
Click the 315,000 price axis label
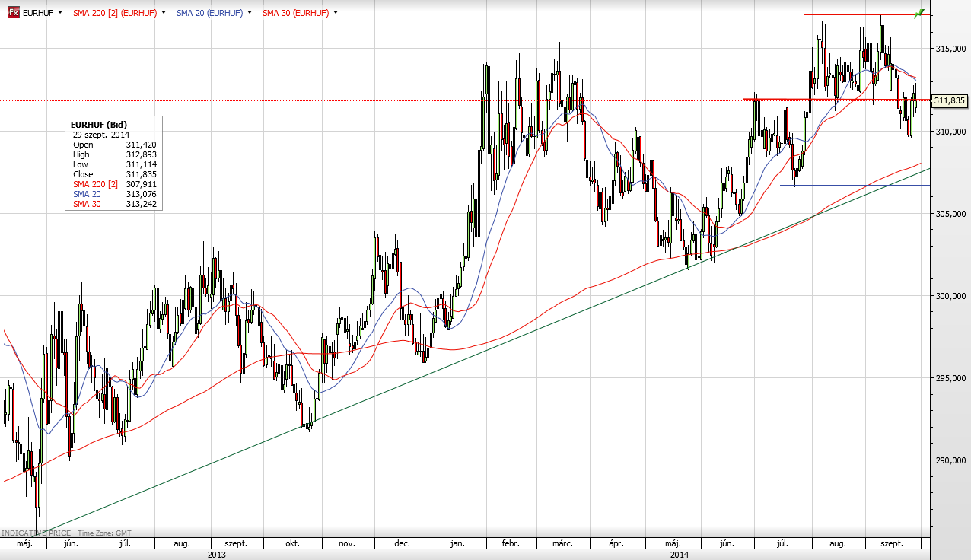click(x=950, y=49)
